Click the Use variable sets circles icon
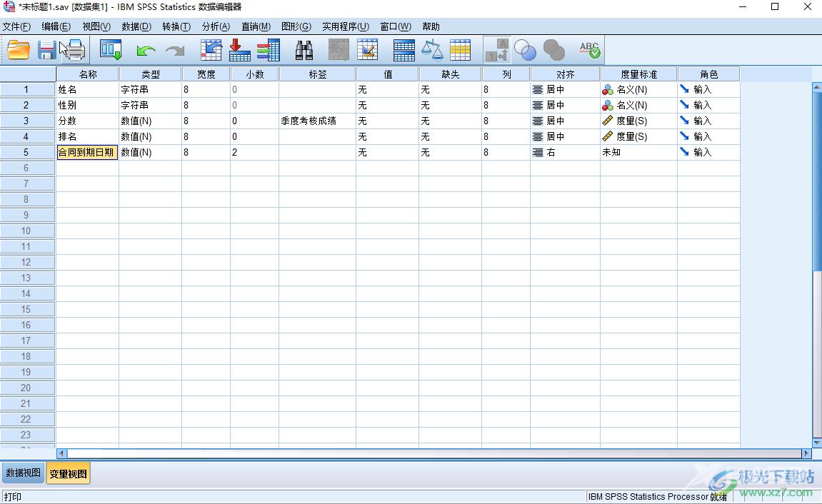This screenshot has width=822, height=504. (526, 50)
